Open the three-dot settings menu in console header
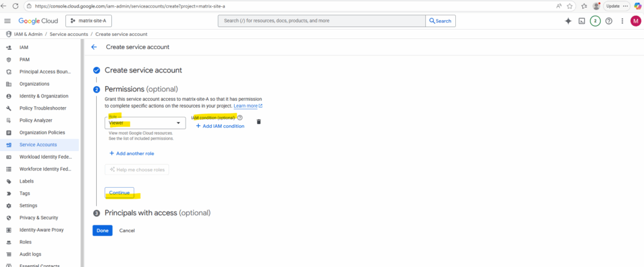 (x=622, y=21)
